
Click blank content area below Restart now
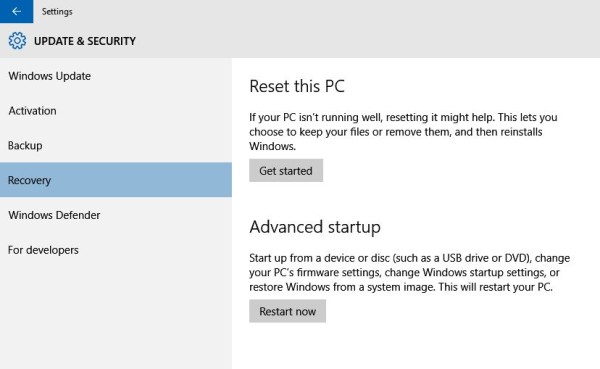click(416, 346)
